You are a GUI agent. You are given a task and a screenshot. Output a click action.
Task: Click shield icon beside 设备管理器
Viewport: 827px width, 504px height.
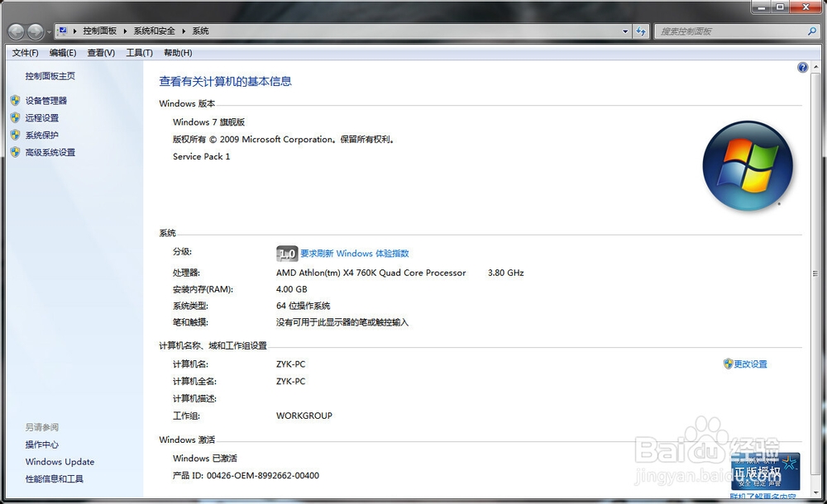tap(15, 100)
